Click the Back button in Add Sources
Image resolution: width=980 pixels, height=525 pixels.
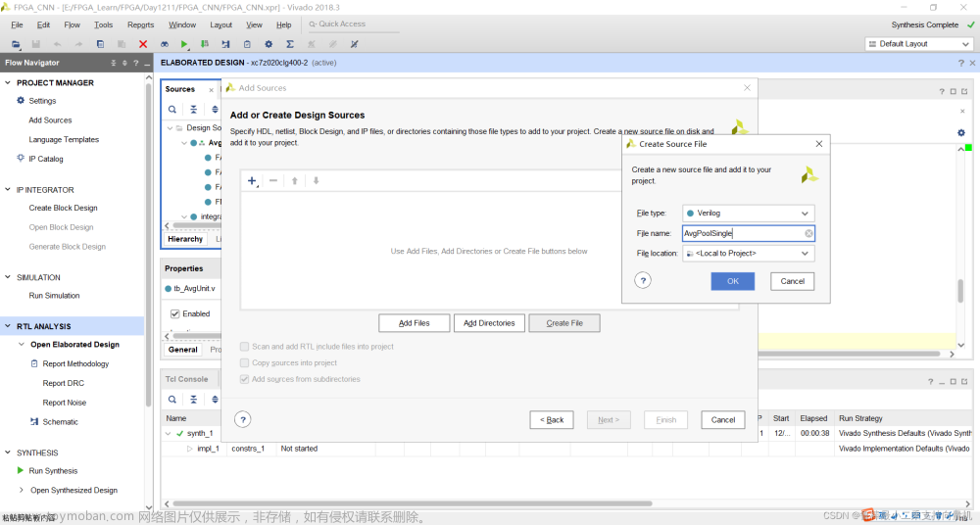tap(552, 420)
